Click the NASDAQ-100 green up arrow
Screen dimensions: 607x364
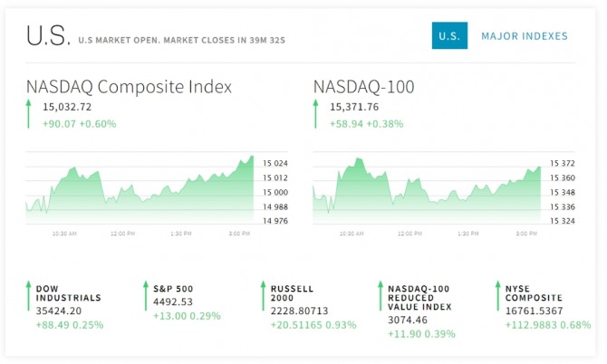click(315, 114)
